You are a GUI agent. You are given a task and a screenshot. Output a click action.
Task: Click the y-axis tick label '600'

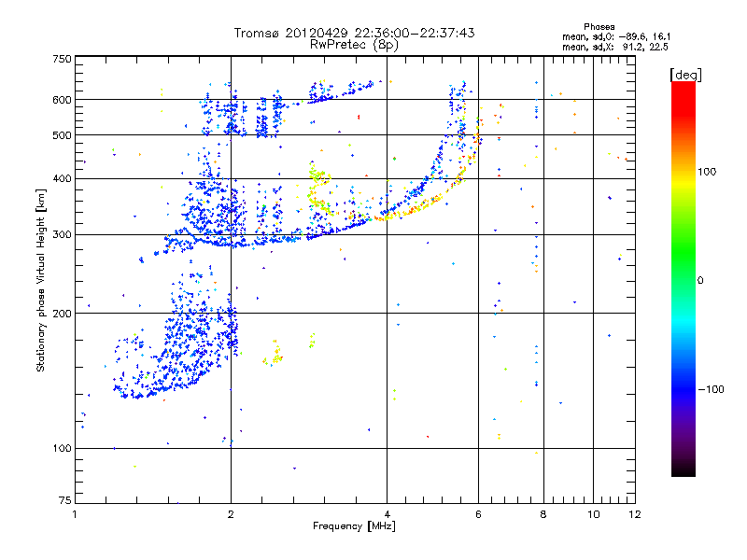coord(63,100)
